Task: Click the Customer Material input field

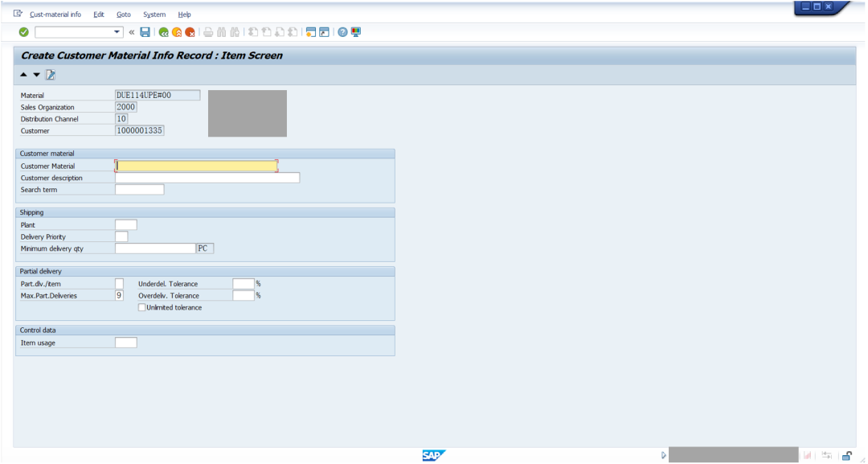Action: 196,166
